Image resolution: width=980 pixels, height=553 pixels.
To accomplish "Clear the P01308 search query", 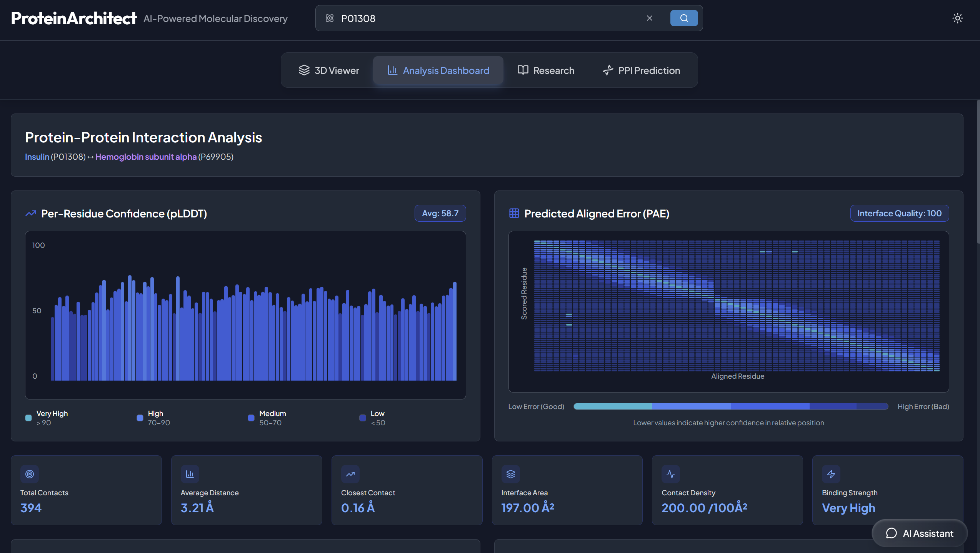I will pos(649,18).
